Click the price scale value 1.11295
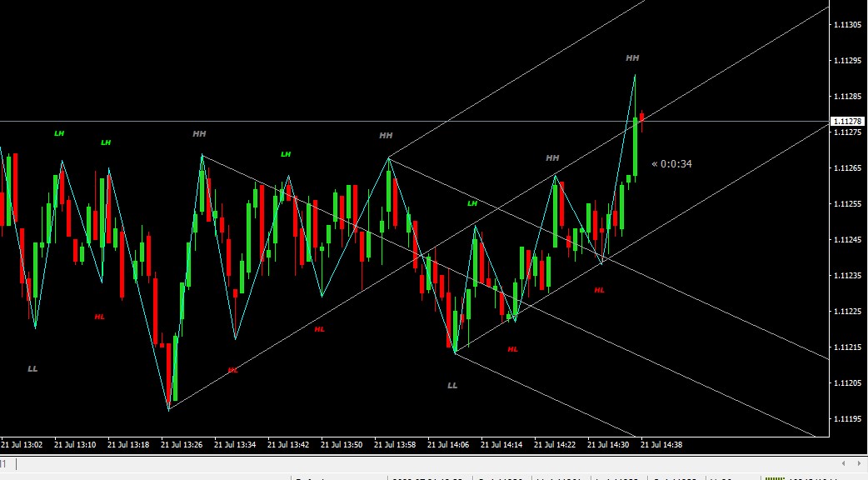This screenshot has height=480, width=868. click(x=847, y=60)
